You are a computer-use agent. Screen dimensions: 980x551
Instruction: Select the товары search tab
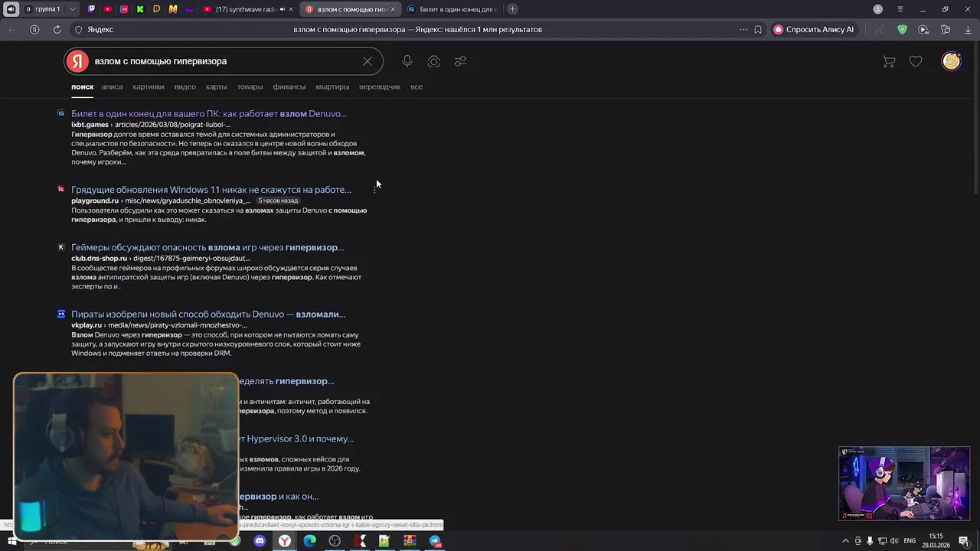click(x=250, y=86)
